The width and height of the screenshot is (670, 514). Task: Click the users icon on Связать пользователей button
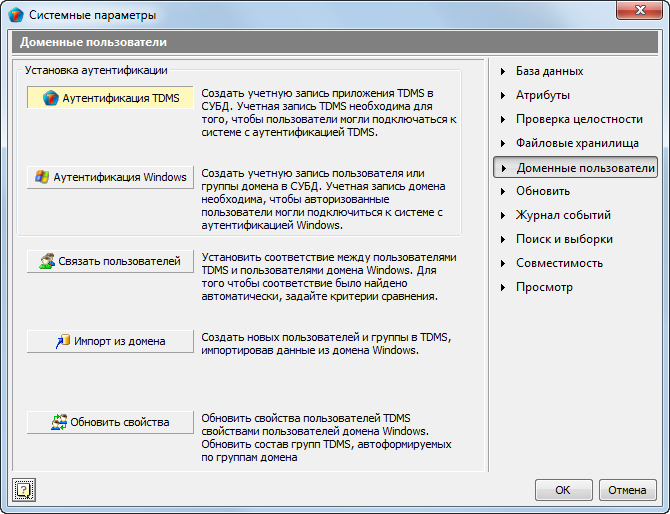click(x=47, y=261)
